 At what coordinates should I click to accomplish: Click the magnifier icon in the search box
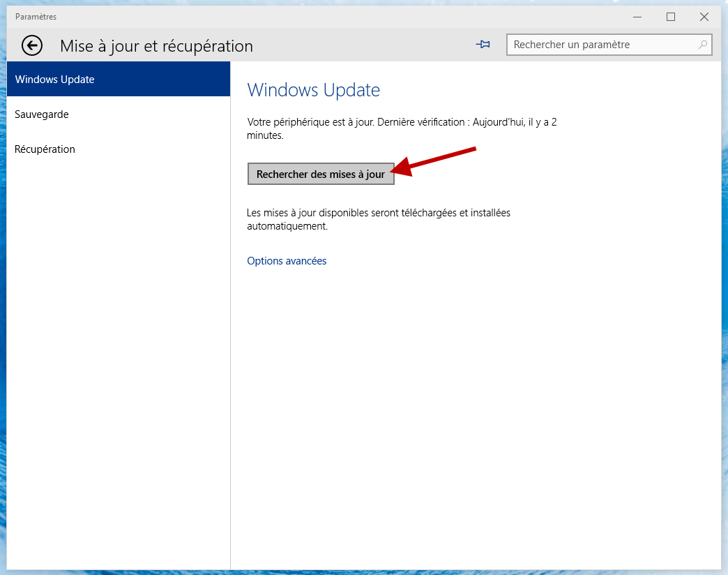tap(703, 45)
